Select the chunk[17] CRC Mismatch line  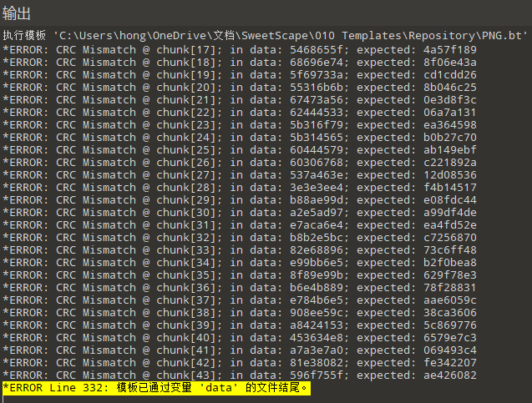coord(240,50)
